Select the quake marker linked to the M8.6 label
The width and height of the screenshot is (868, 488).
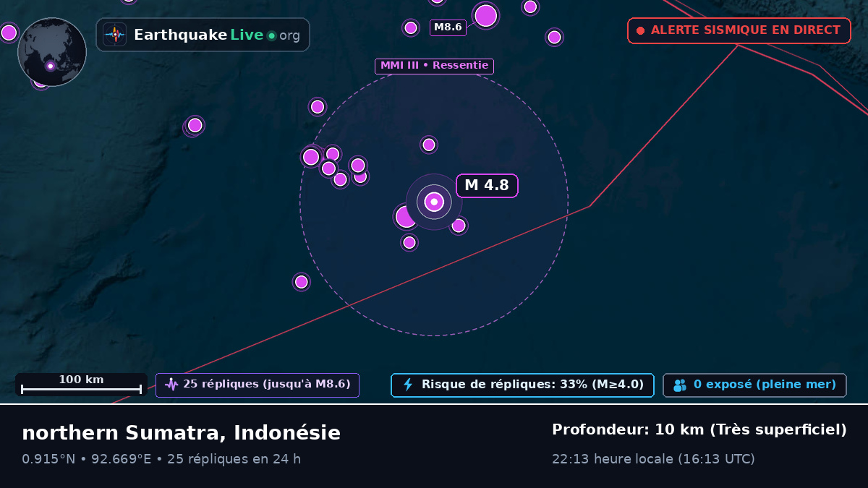click(x=486, y=15)
